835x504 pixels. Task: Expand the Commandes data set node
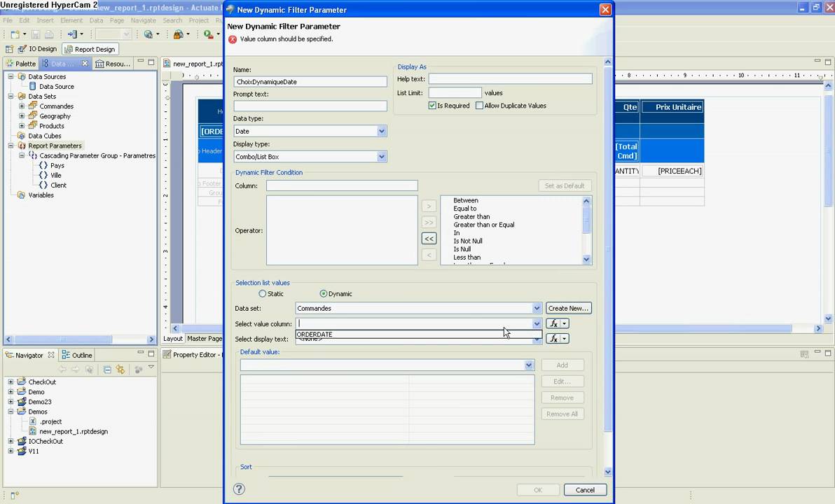22,106
